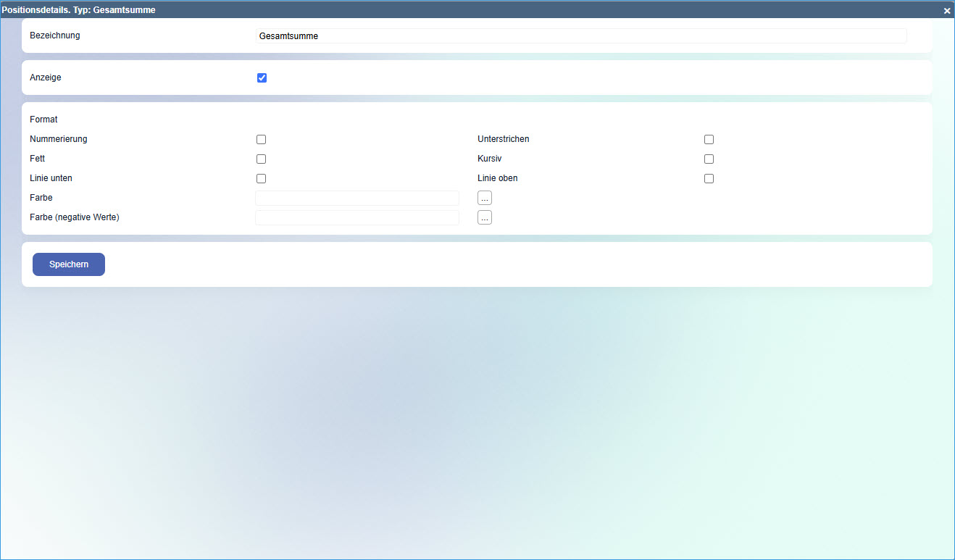Open the color picker for Farbe
This screenshot has height=560, width=955.
[x=485, y=198]
